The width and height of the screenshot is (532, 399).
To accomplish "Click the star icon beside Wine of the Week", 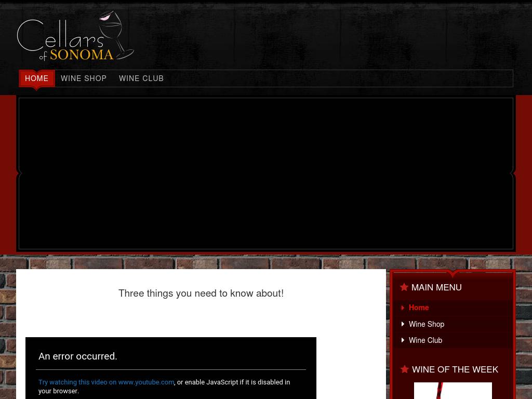I will pos(404,369).
